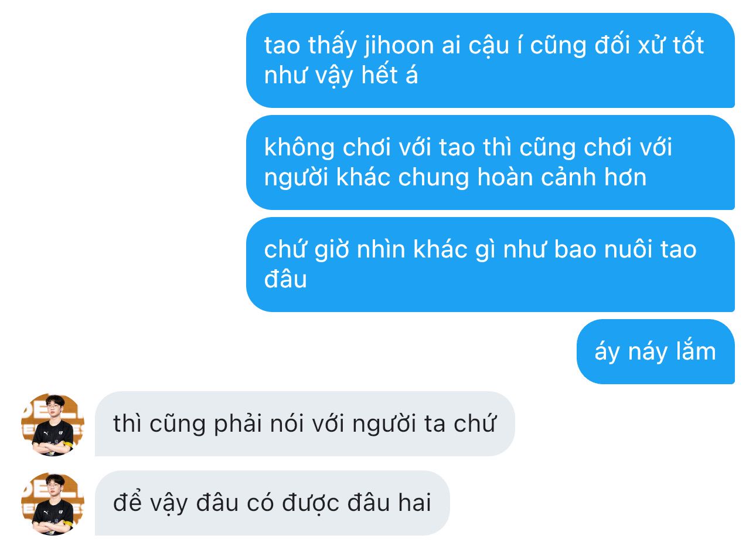The image size is (756, 542).
Task: Open the avatar beside 'để vậy đâu có được'
Action: 53,504
